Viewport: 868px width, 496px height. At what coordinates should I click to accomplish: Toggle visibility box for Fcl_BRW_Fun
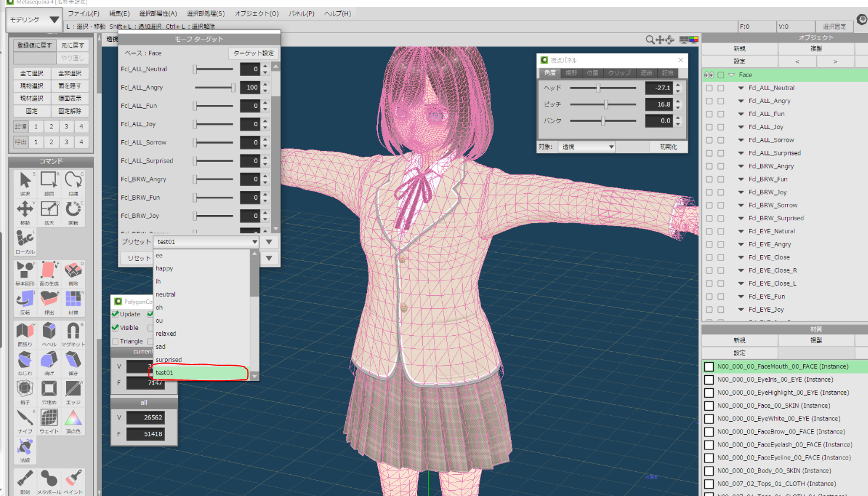[709, 179]
